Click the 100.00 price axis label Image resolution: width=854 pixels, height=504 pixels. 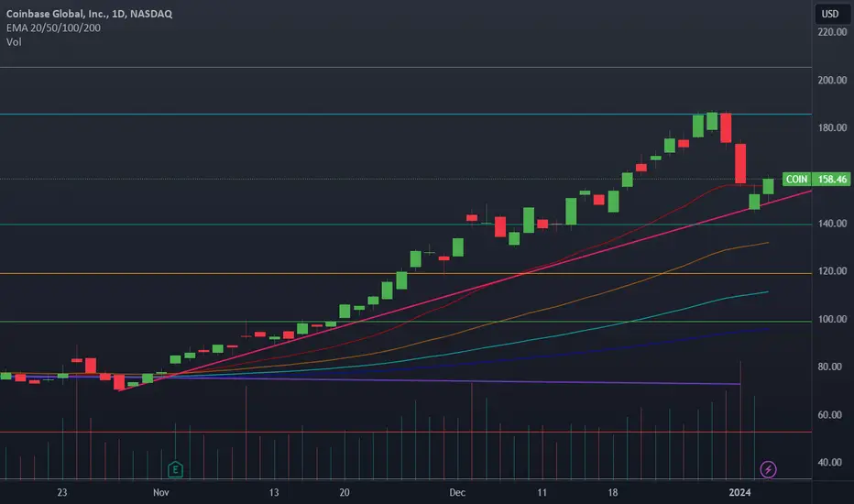tap(832, 319)
